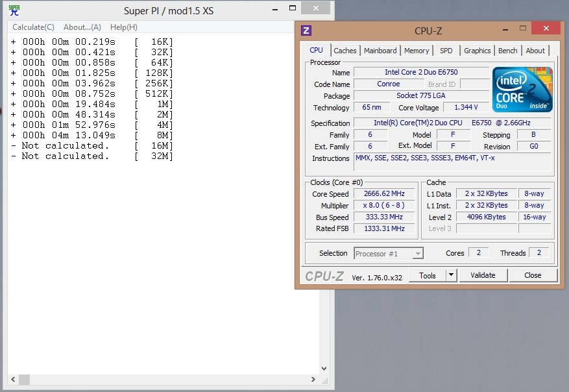Switch to the Mainboard tab
569x392 pixels.
click(380, 51)
